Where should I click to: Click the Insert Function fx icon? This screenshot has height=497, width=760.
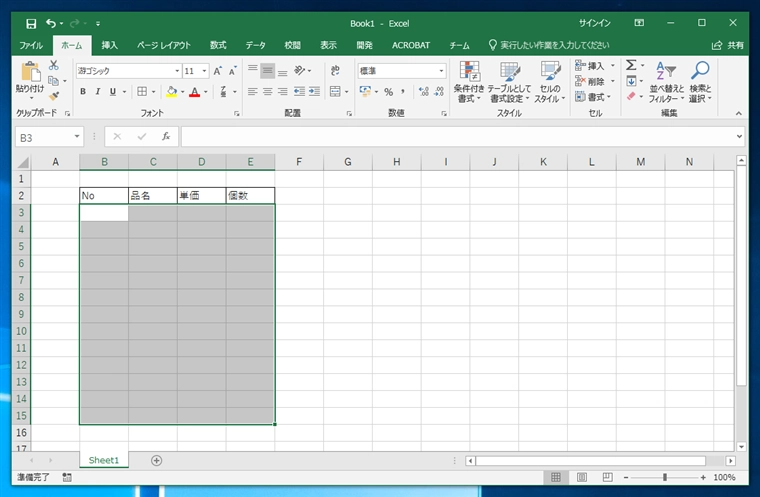click(x=166, y=136)
